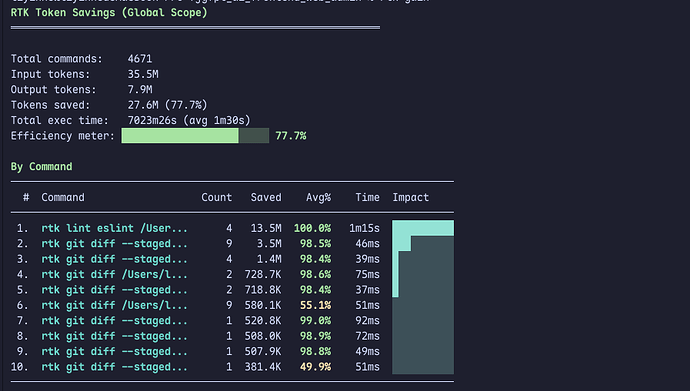Viewport: 690px width, 391px height.
Task: Click the 49.9% average in row 10
Action: (315, 367)
